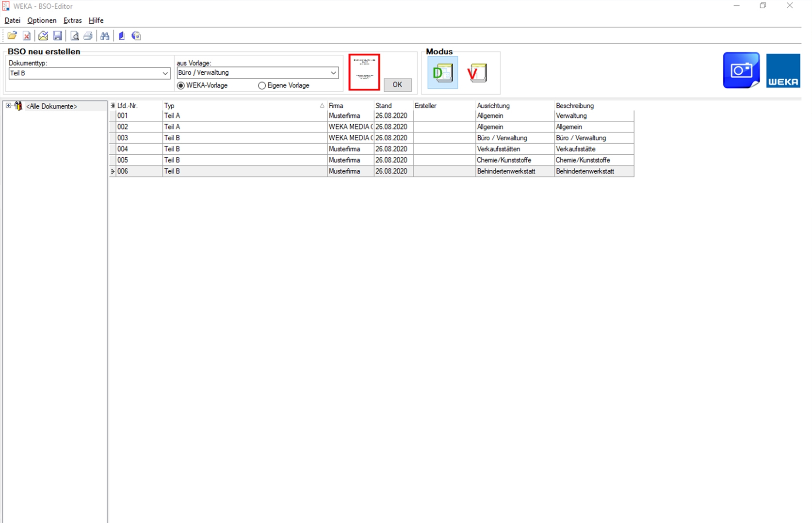Viewport: 812px width, 523px height.
Task: Click the Ausrichtung column header
Action: 515,105
